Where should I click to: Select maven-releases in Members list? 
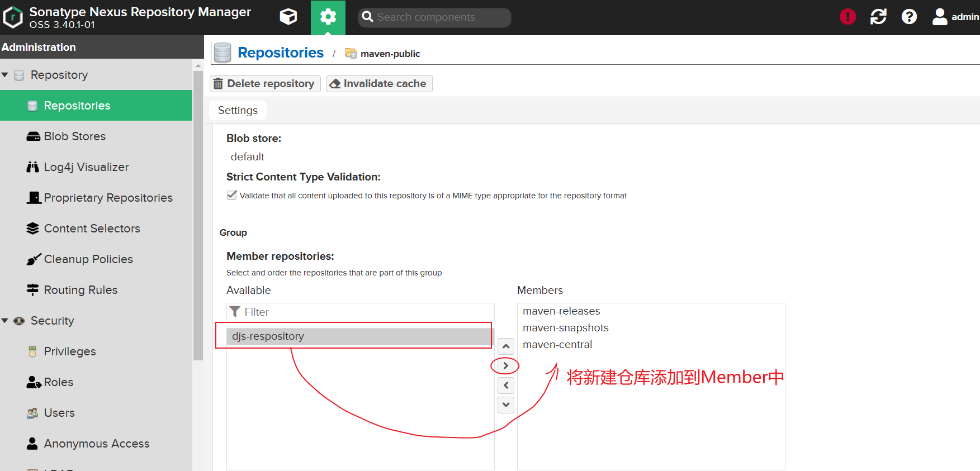tap(651, 311)
